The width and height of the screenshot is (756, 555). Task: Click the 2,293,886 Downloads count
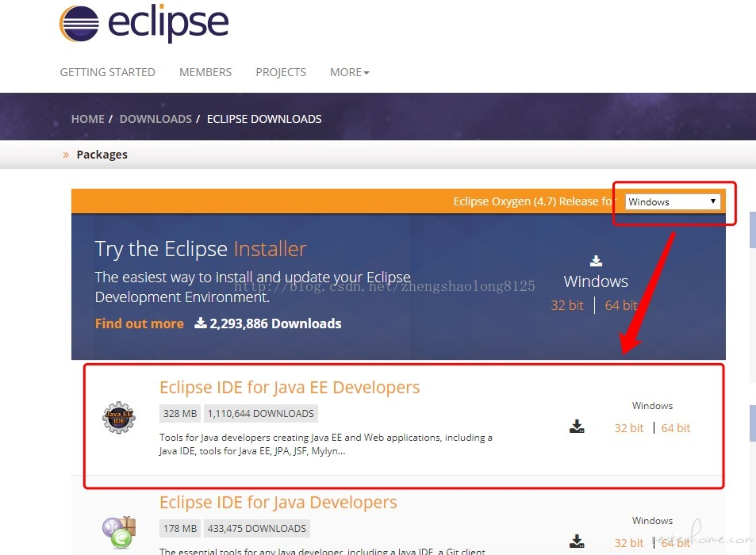click(268, 323)
